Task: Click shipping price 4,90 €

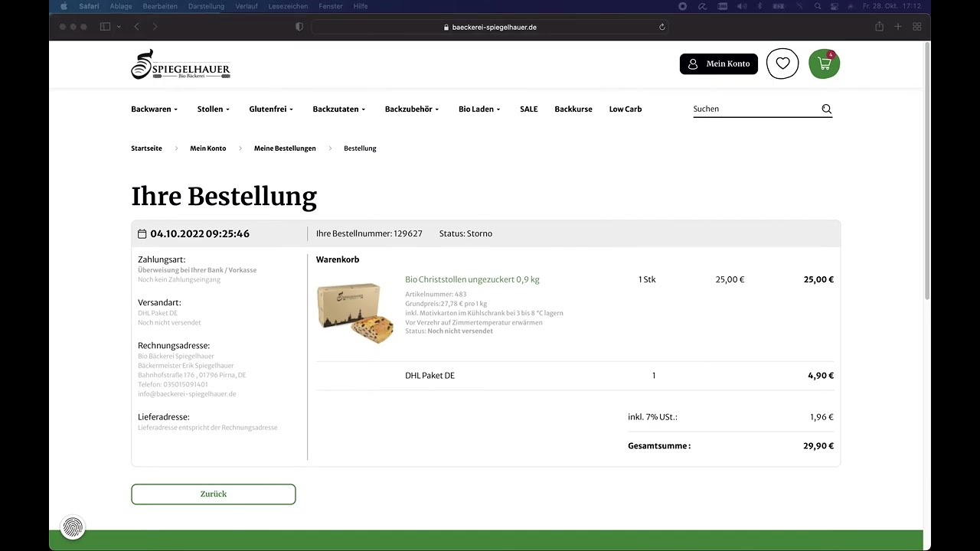Action: click(821, 376)
